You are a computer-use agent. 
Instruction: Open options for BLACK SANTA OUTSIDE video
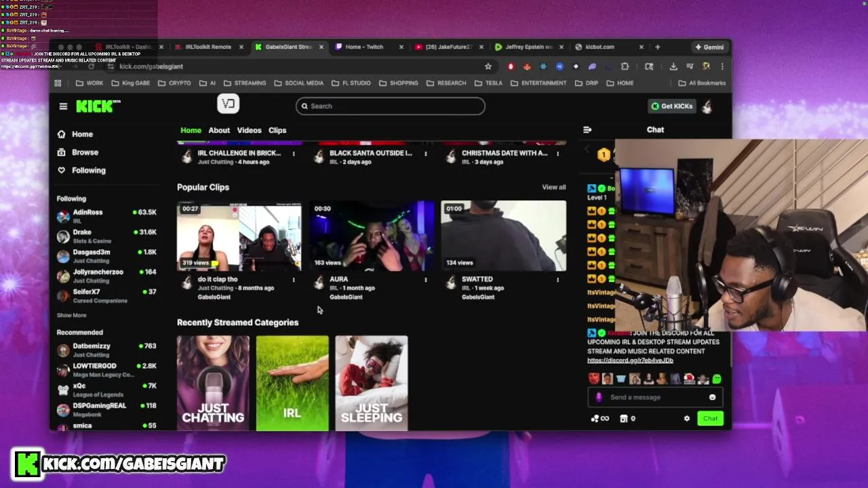(x=426, y=154)
